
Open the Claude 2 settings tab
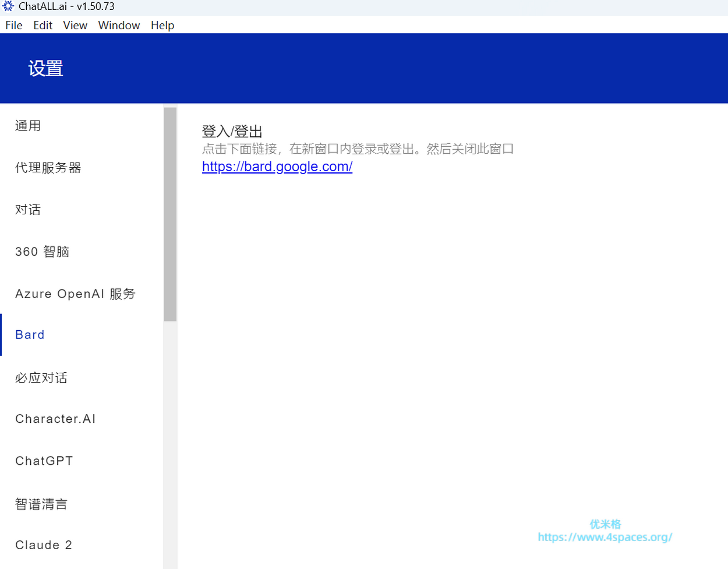[x=44, y=545]
